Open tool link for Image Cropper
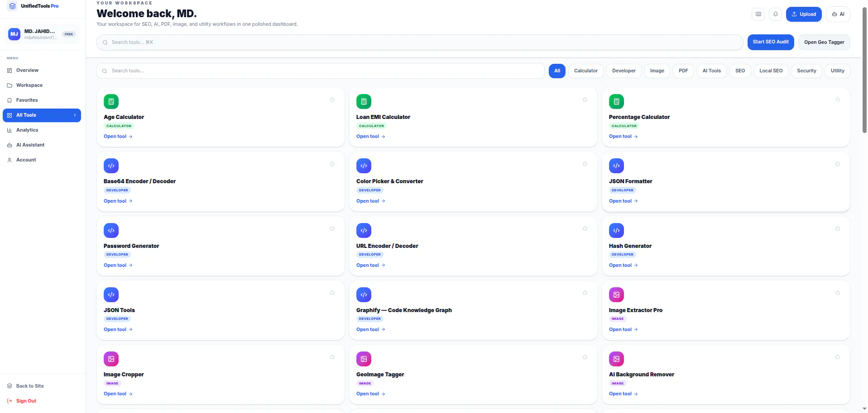 (118, 394)
